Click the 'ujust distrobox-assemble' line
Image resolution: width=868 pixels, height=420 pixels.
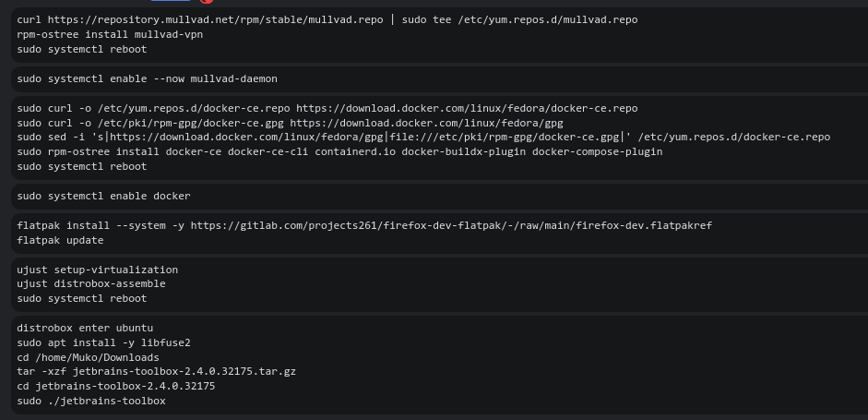pos(91,284)
